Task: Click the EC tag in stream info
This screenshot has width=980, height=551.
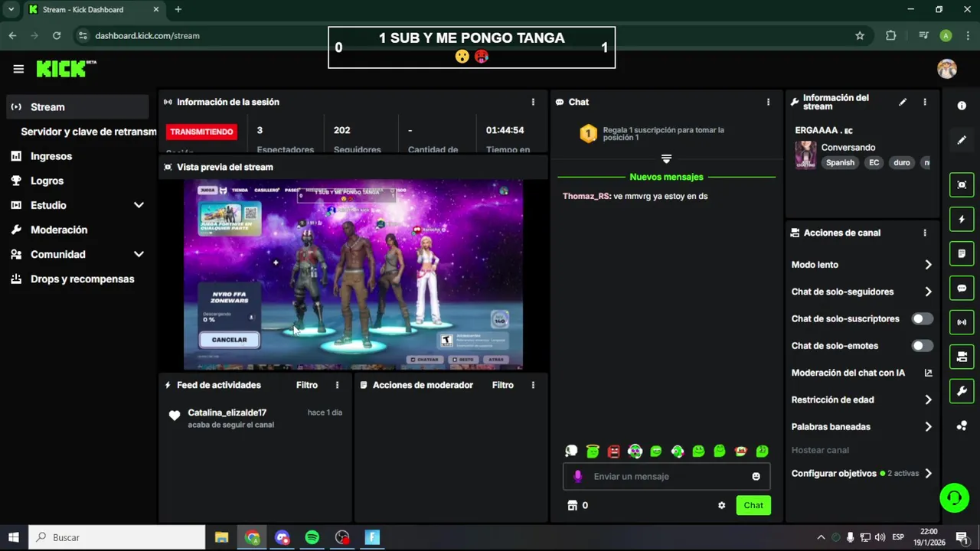Action: click(x=874, y=162)
